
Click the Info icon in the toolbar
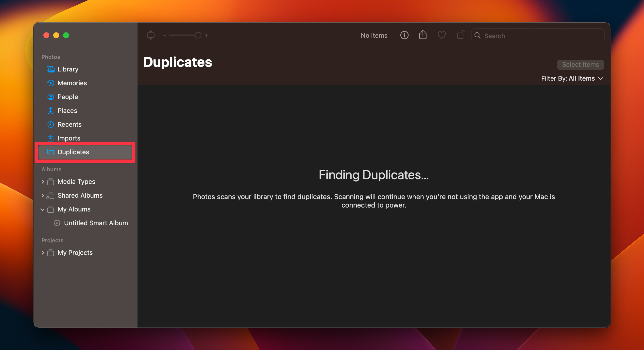pyautogui.click(x=404, y=35)
